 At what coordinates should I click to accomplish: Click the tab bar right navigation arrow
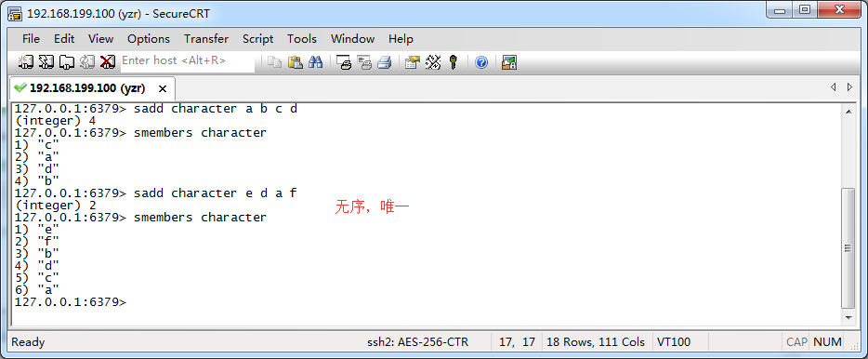point(849,87)
